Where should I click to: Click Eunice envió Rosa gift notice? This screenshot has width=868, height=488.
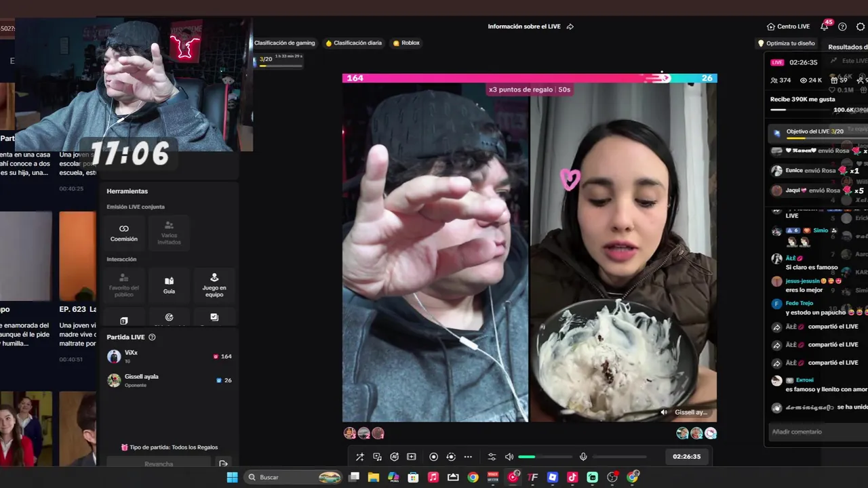tap(816, 171)
